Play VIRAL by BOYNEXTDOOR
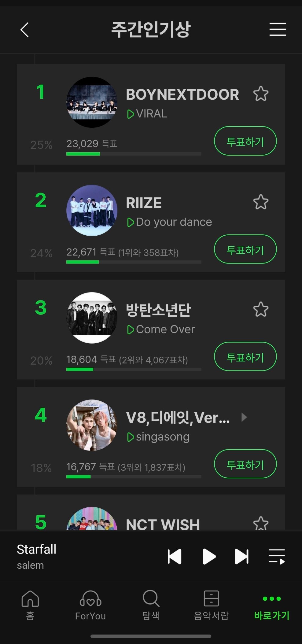Image resolution: width=302 pixels, height=644 pixels. pos(131,114)
